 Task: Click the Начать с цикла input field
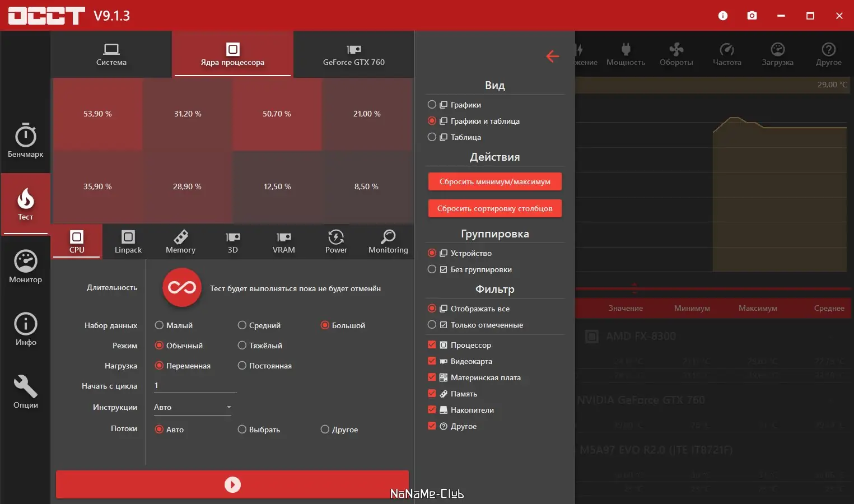195,385
